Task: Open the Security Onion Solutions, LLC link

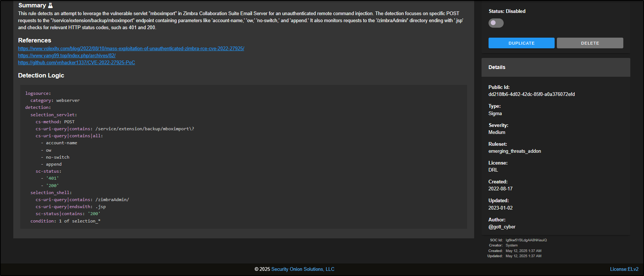Action: [303, 269]
